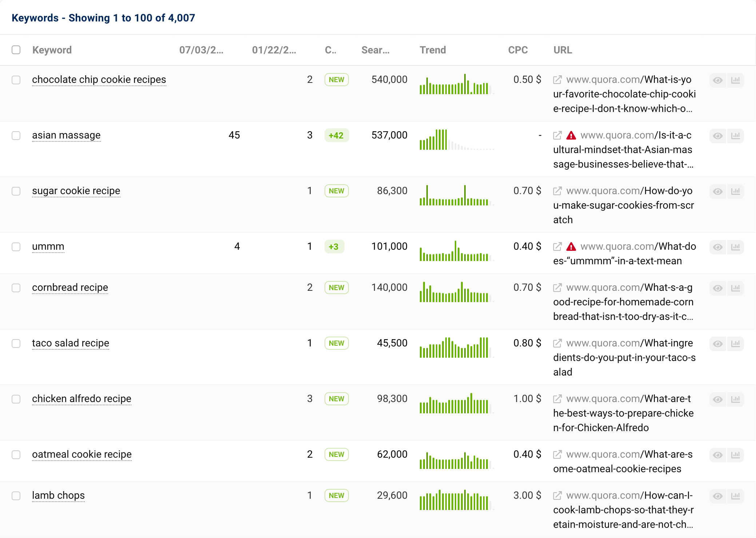Toggle eye icon for oatmeal cookie recipe
Viewport: 756px width, 538px height.
click(x=718, y=455)
